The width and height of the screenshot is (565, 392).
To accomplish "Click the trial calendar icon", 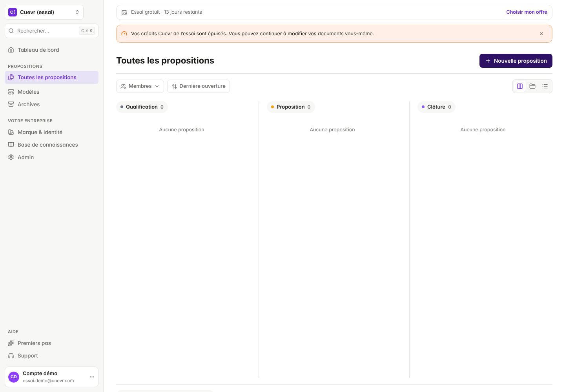I will 124,13.
